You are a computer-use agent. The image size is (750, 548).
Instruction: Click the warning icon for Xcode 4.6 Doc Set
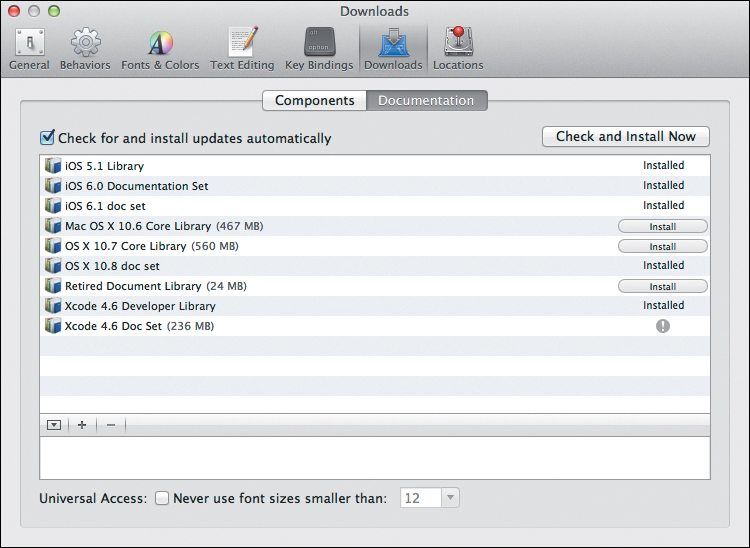662,326
